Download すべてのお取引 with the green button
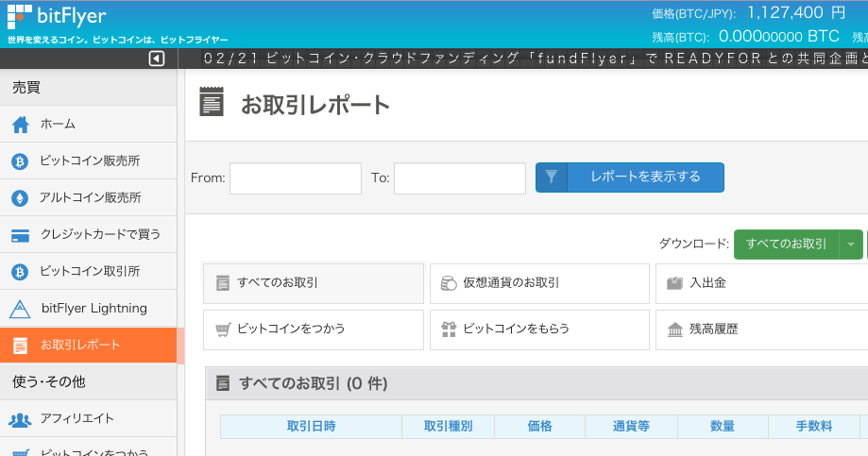The width and height of the screenshot is (868, 456). (x=786, y=244)
